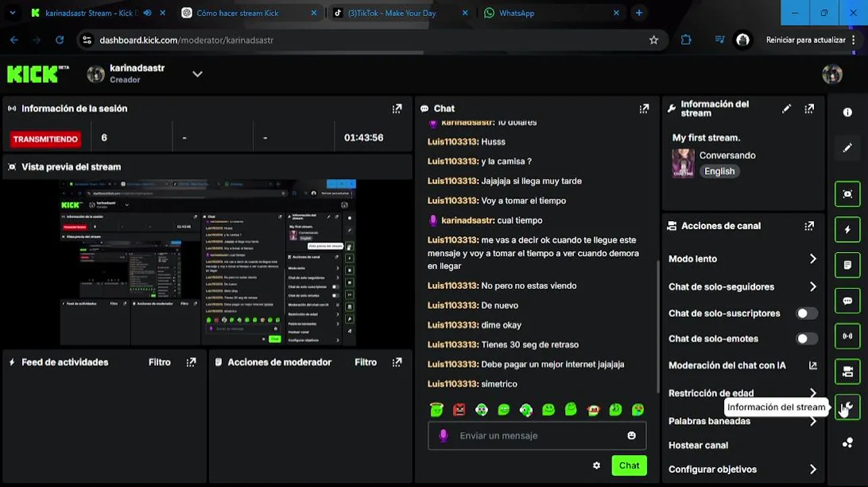Open AI chat moderation external link icon
Screen dimensions: 868x487
click(813, 365)
